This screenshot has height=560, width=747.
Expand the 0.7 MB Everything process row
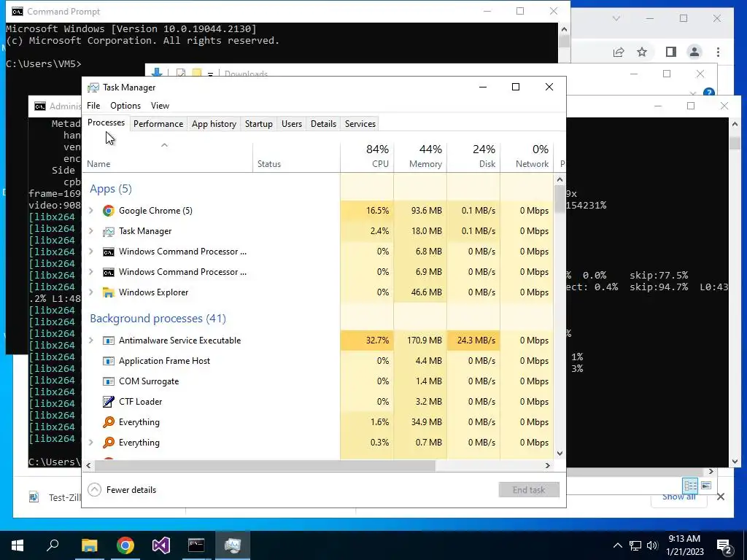tap(91, 443)
